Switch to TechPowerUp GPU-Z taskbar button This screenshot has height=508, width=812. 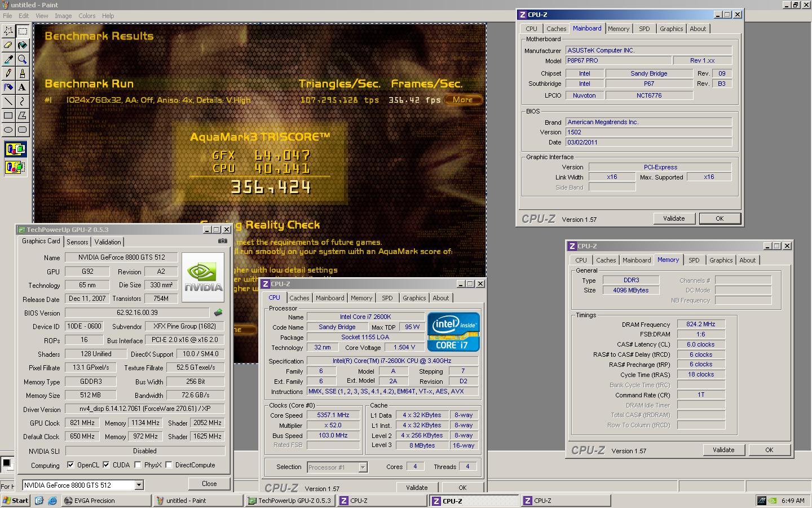click(290, 501)
